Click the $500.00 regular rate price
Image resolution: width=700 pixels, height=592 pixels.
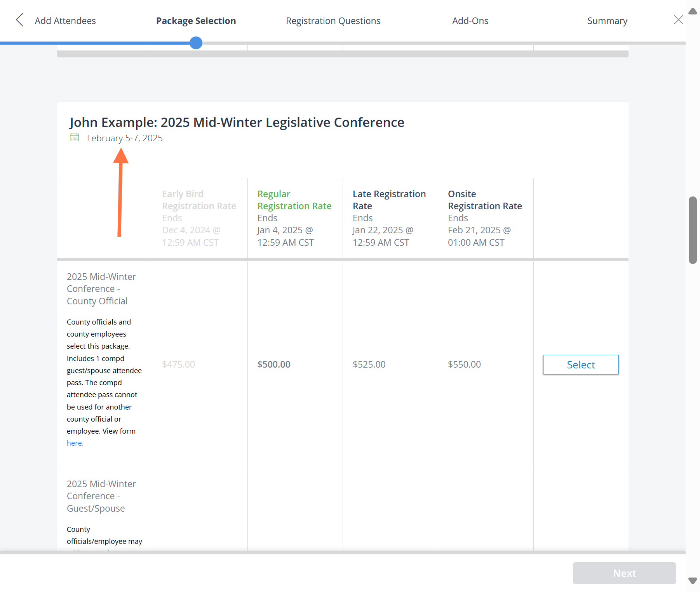(x=273, y=364)
